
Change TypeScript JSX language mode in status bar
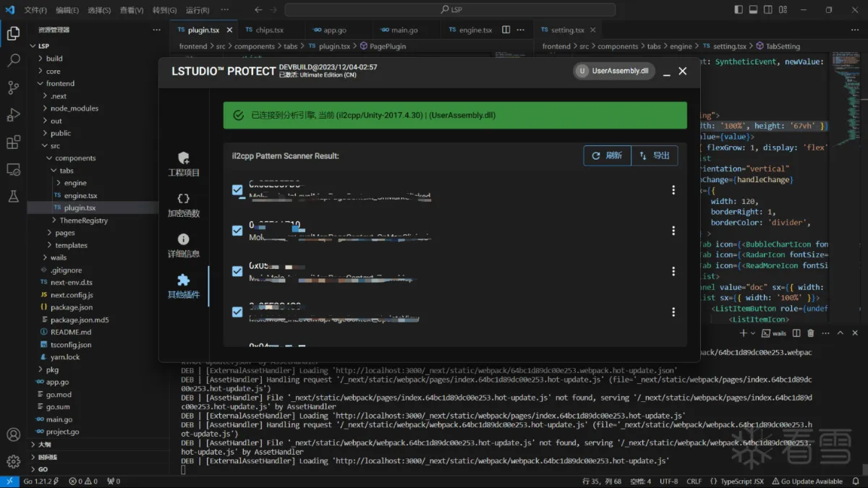[x=737, y=481]
